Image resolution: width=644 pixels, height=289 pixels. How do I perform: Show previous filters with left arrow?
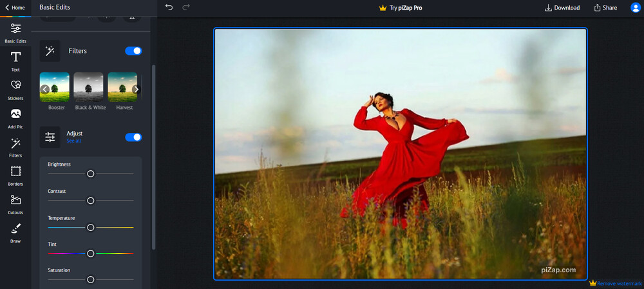(45, 89)
